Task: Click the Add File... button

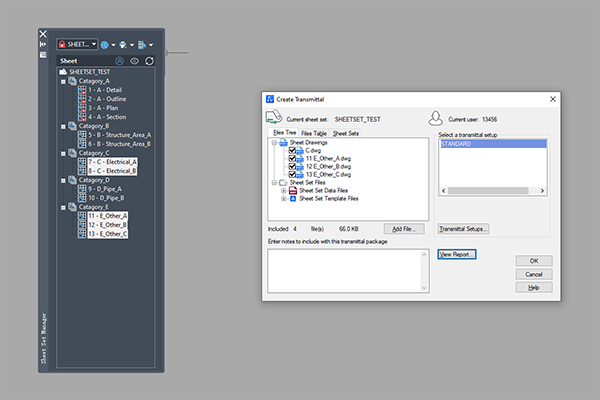Action: click(404, 229)
